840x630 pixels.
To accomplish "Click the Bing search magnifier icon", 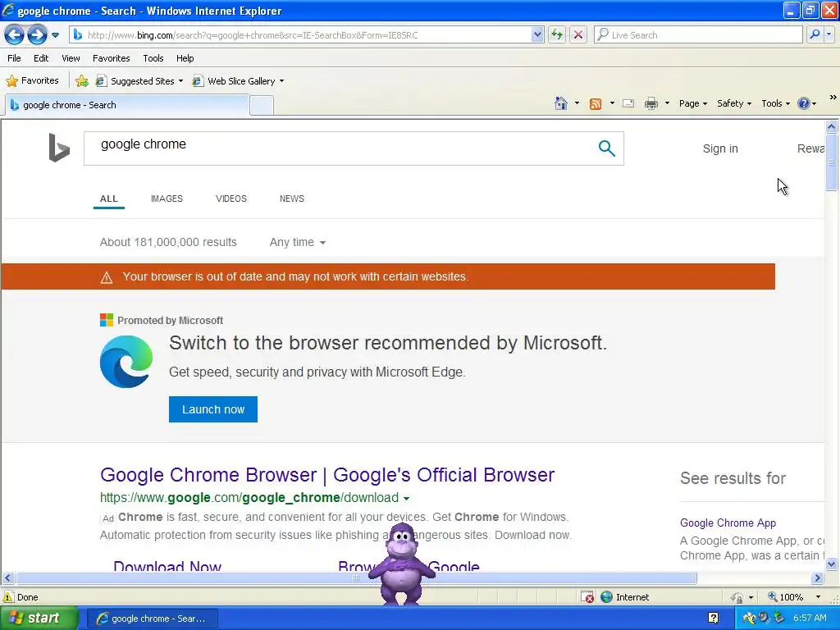I will click(606, 148).
